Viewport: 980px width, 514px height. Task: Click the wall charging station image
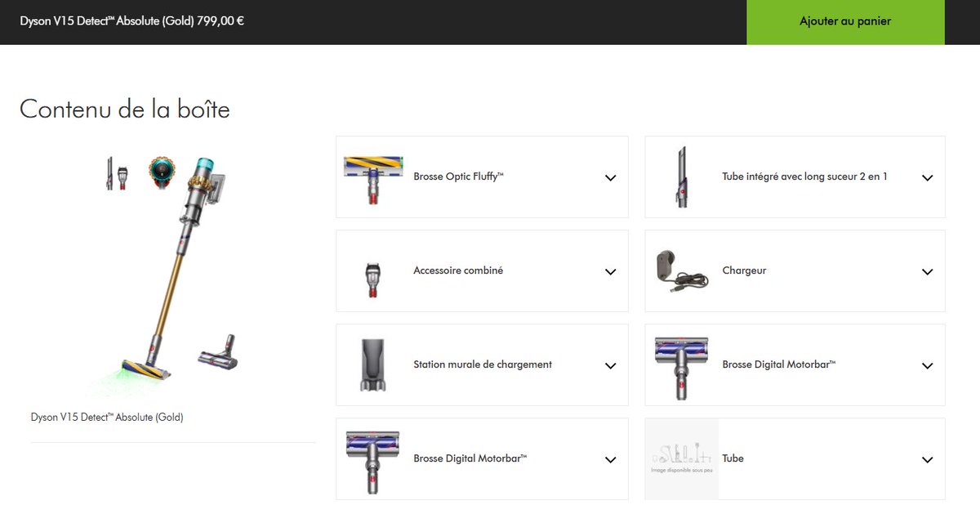coord(372,365)
